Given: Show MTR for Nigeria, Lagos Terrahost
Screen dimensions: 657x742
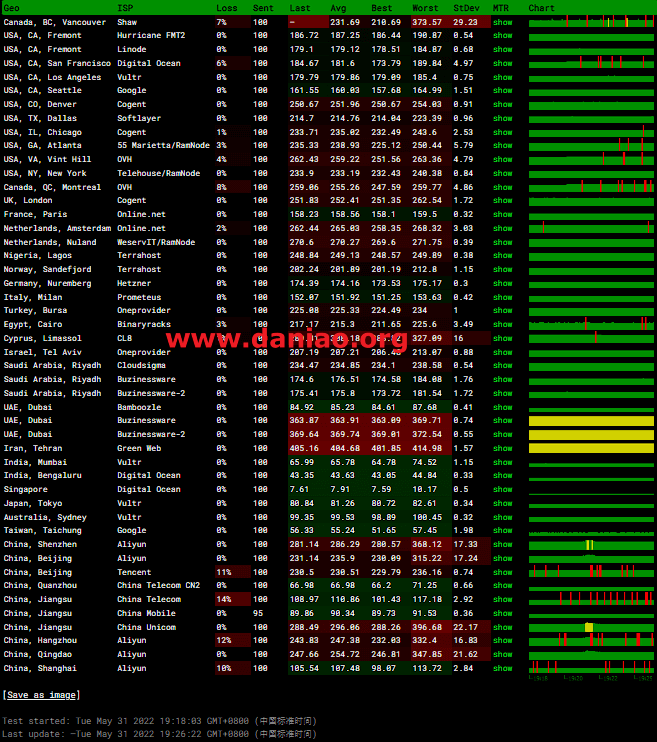Looking at the screenshot, I should click(x=502, y=256).
